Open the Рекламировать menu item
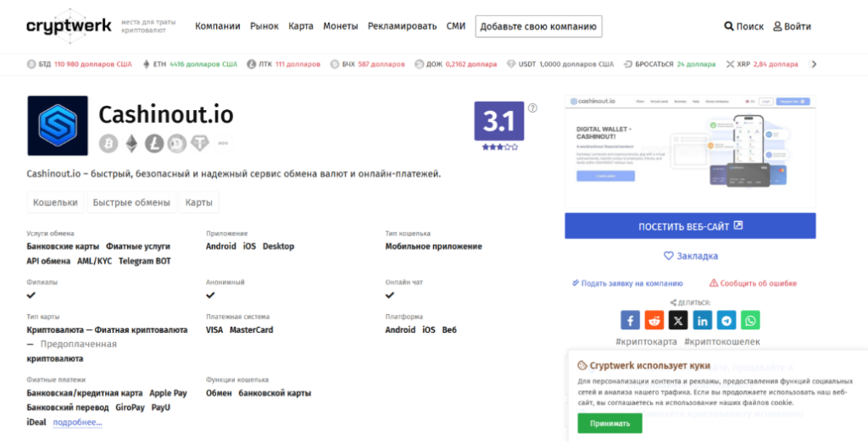Screen dimensions: 868x442 point(402,26)
